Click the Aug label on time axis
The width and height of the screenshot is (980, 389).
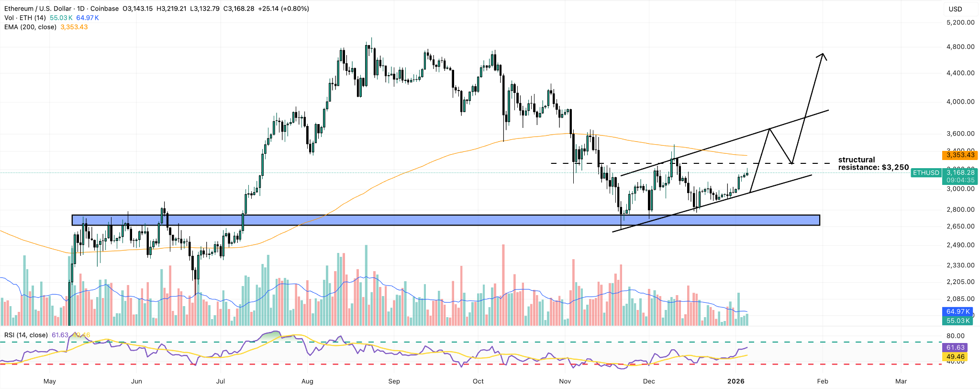pyautogui.click(x=307, y=381)
